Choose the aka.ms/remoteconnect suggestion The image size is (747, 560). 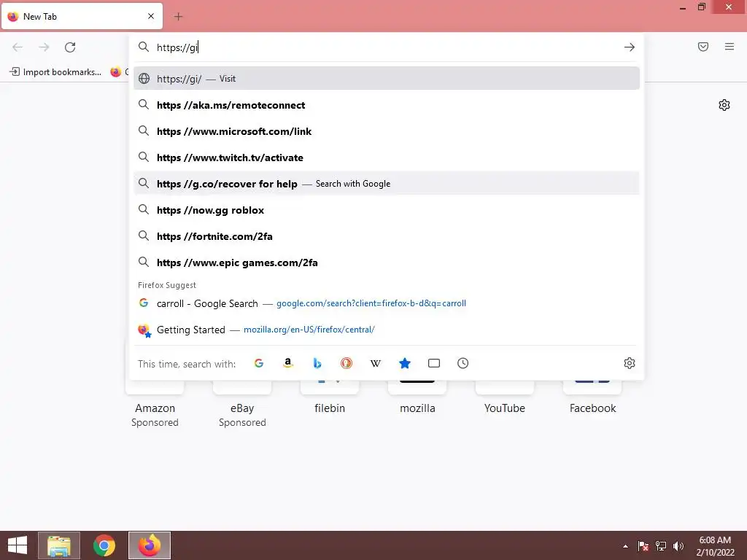point(387,105)
